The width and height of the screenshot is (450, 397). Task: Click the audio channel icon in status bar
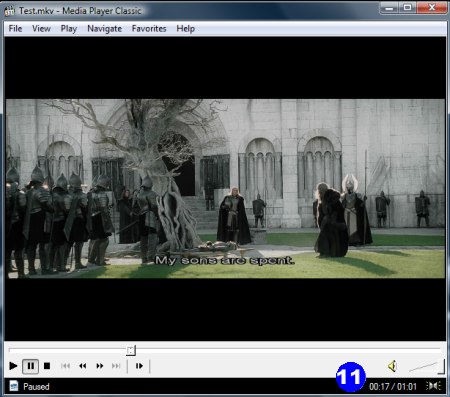tap(434, 386)
